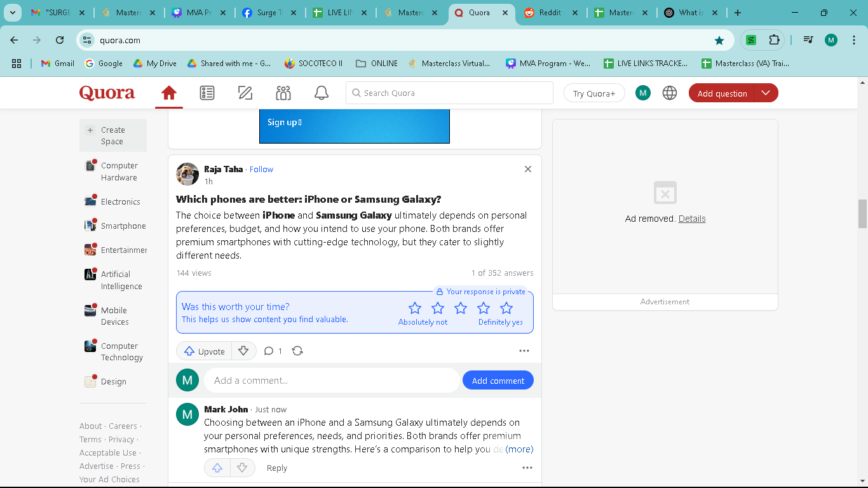This screenshot has height=488, width=868.
Task: Switch to the MVA Program browser tab
Action: point(199,13)
